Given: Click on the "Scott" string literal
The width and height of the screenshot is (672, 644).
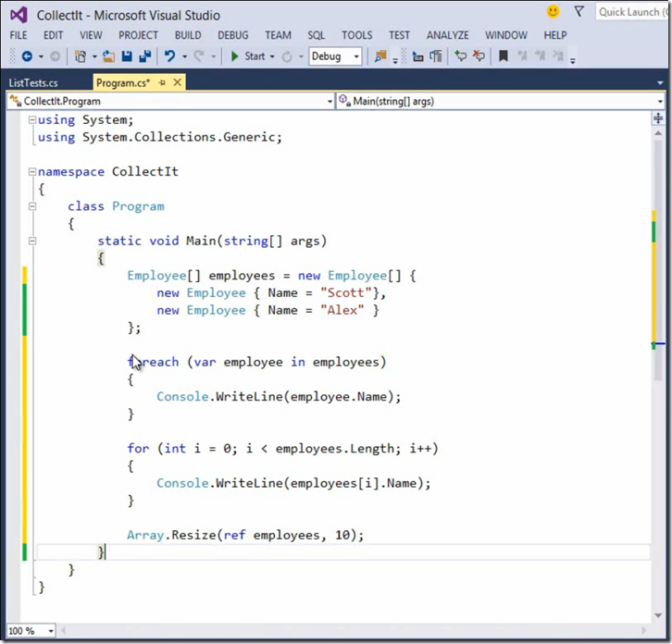Looking at the screenshot, I should tap(346, 293).
